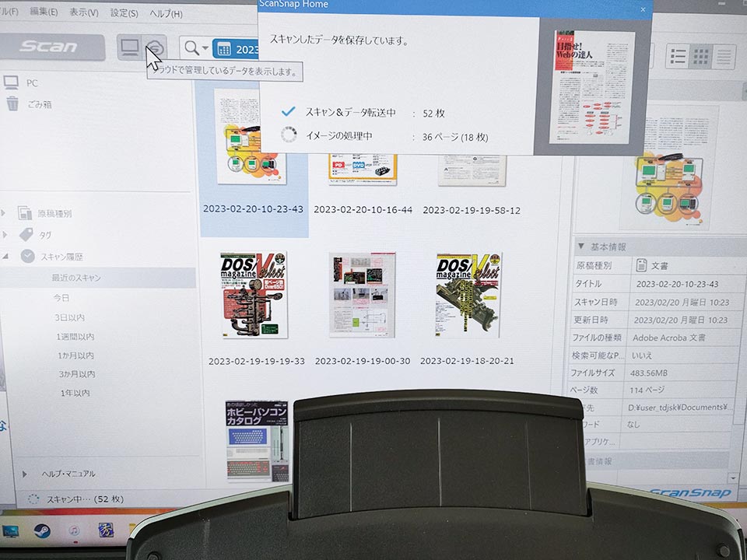Image resolution: width=747 pixels, height=560 pixels.
Task: Expand the タグ section
Action: pyautogui.click(x=5, y=234)
